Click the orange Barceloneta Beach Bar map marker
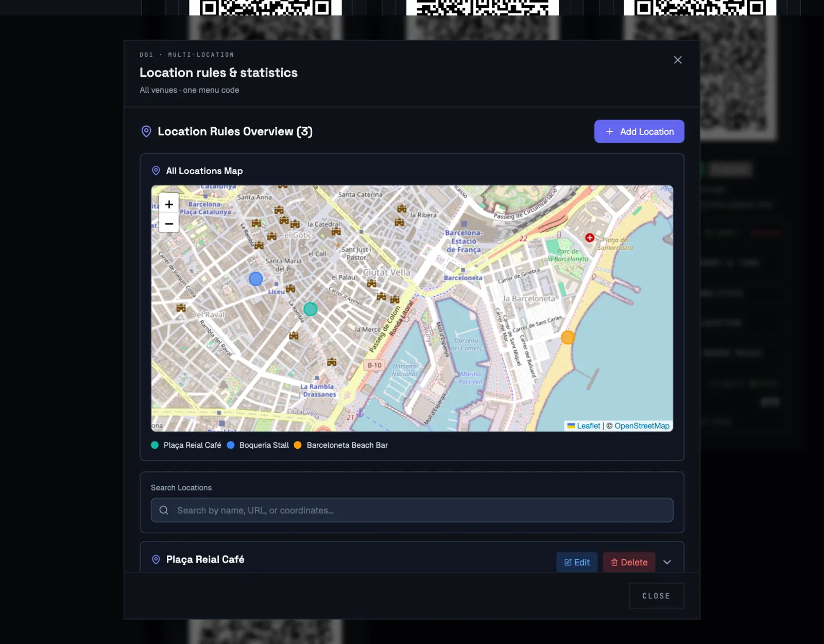Screen dimensions: 824x644 (x=568, y=337)
